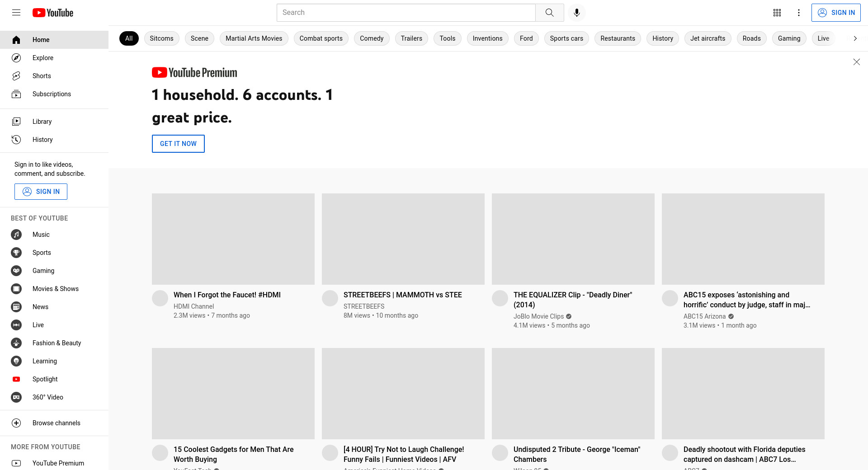Open Try Not to Laugh Challenge title
This screenshot has height=470, width=868.
tap(404, 454)
